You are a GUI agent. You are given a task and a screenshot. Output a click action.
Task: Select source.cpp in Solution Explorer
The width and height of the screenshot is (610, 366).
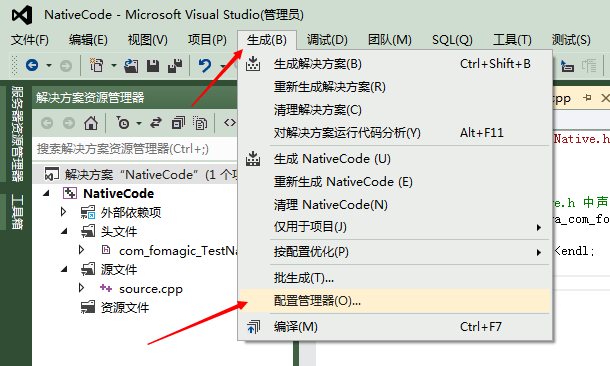(151, 289)
